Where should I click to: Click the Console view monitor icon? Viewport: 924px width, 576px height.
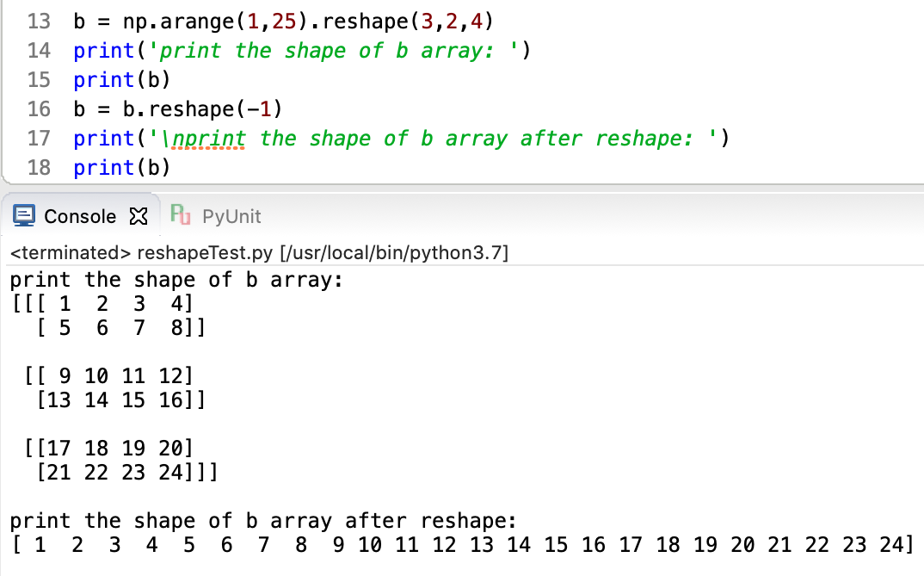tap(24, 215)
